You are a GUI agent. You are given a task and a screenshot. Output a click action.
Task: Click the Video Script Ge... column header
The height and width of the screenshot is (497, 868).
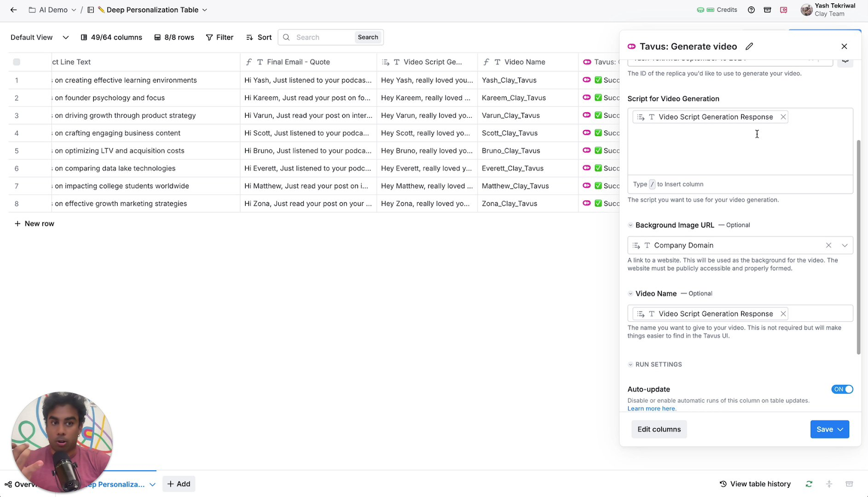point(427,62)
